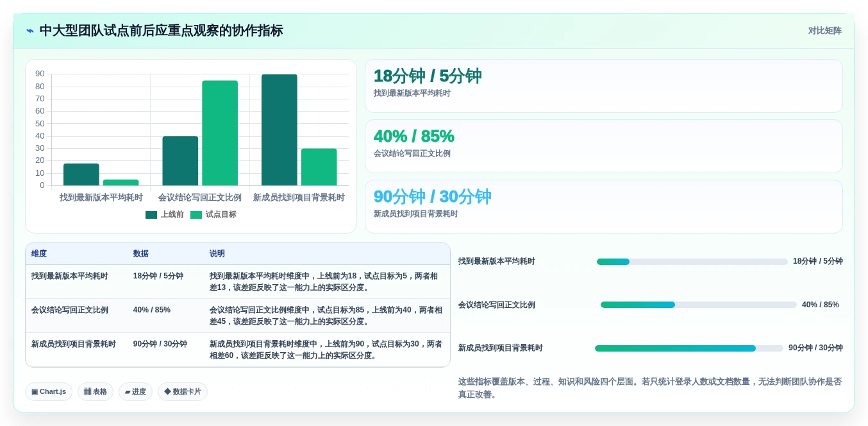
Task: Click the y-axis value 90
Action: pos(40,74)
